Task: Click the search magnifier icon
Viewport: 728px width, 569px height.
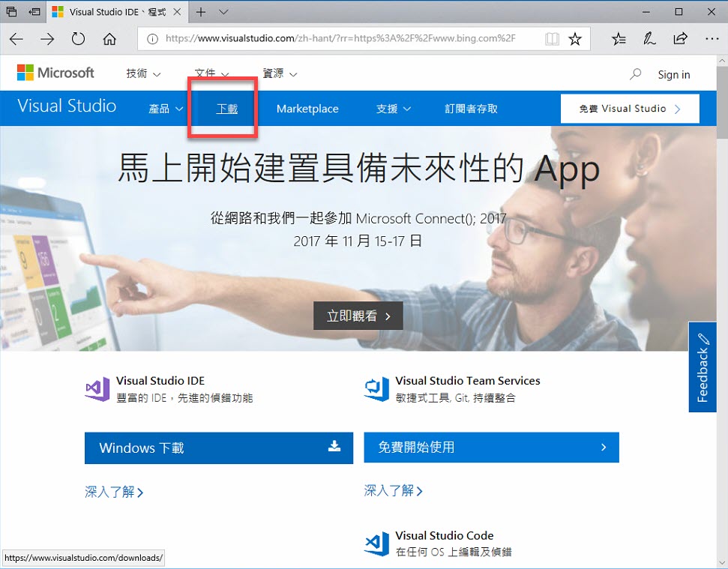Action: click(635, 74)
